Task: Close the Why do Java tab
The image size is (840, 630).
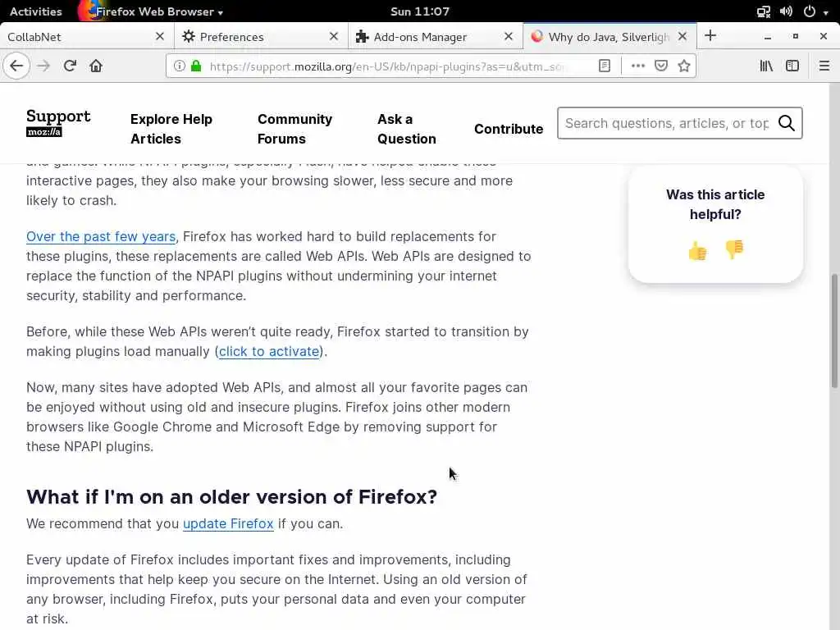Action: [682, 36]
